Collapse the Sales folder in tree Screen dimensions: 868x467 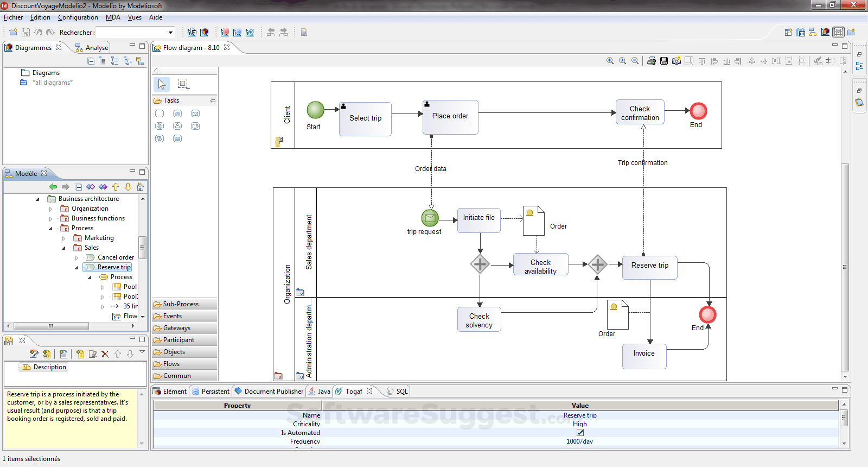(63, 248)
